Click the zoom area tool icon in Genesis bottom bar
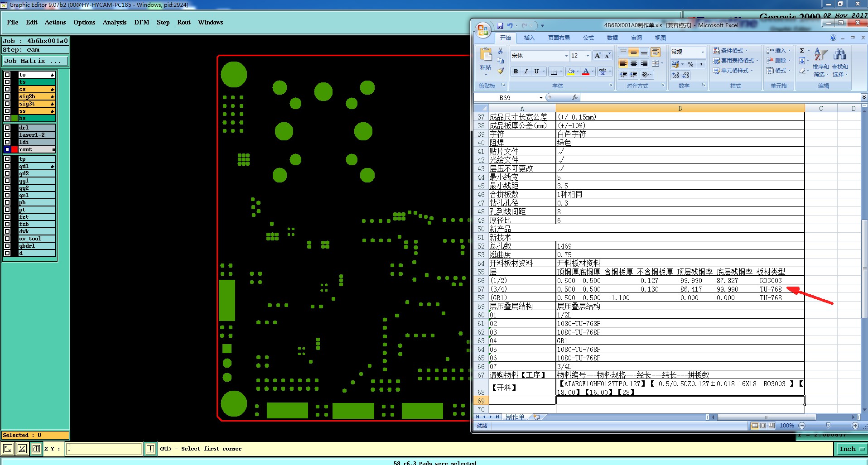868x465 pixels. (8, 449)
